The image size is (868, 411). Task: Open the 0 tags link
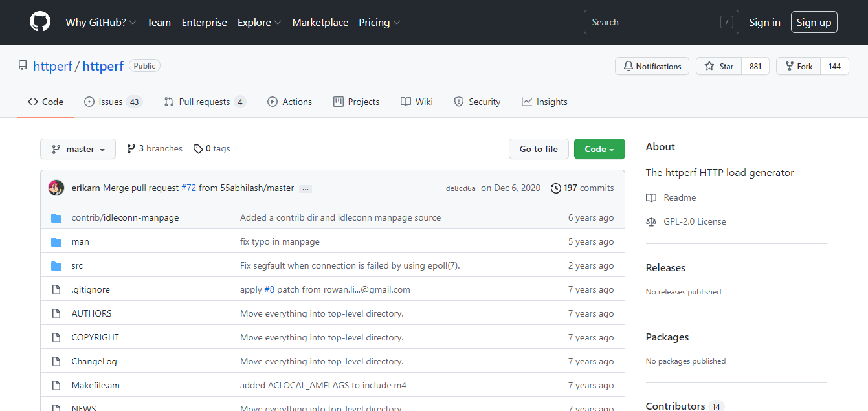point(212,149)
